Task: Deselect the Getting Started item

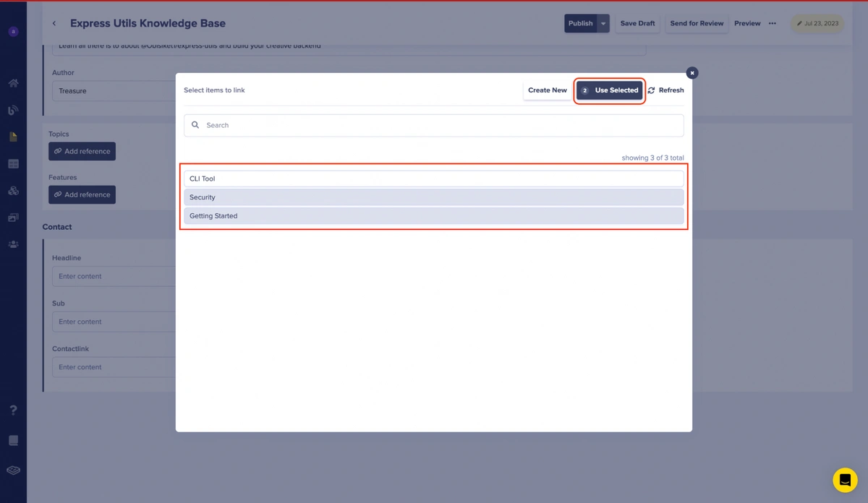Action: coord(433,216)
